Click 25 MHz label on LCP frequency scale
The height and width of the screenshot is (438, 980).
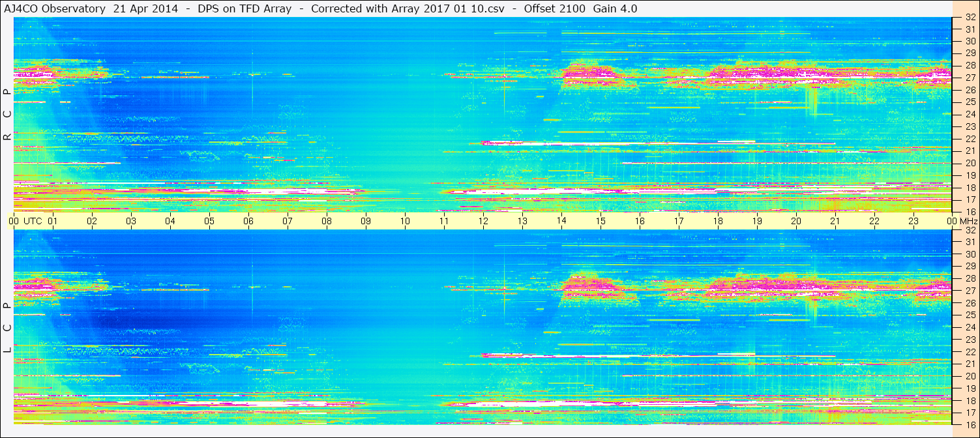click(970, 315)
